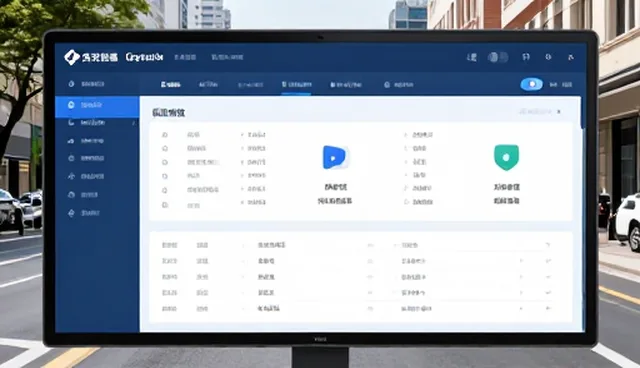
Task: Toggle the bright blue switch in the tab bar
Action: pos(531,84)
